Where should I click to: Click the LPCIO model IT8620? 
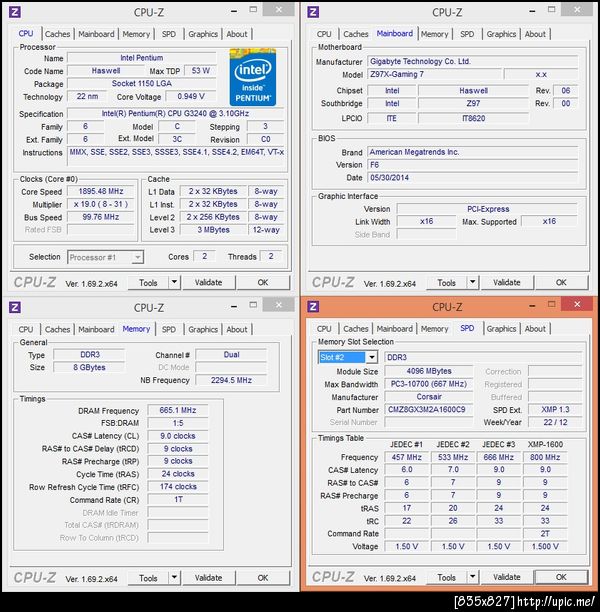tap(474, 118)
